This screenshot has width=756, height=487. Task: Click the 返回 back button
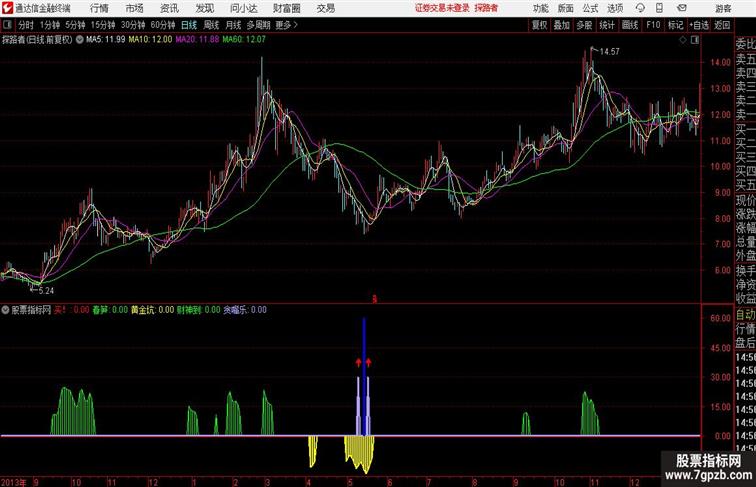(722, 25)
